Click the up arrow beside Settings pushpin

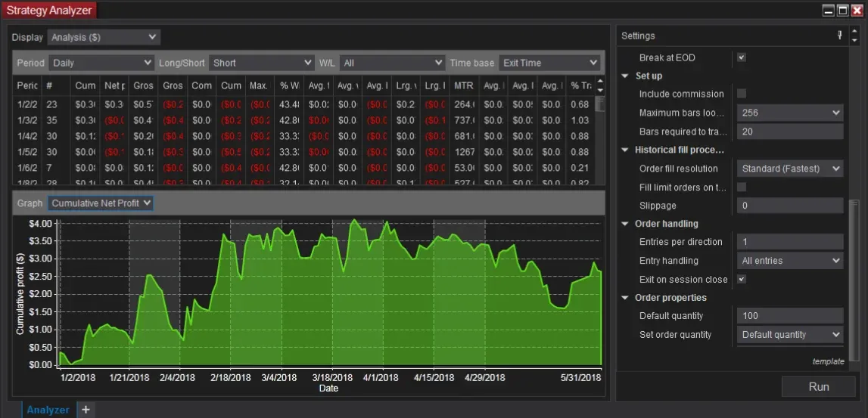point(854,32)
